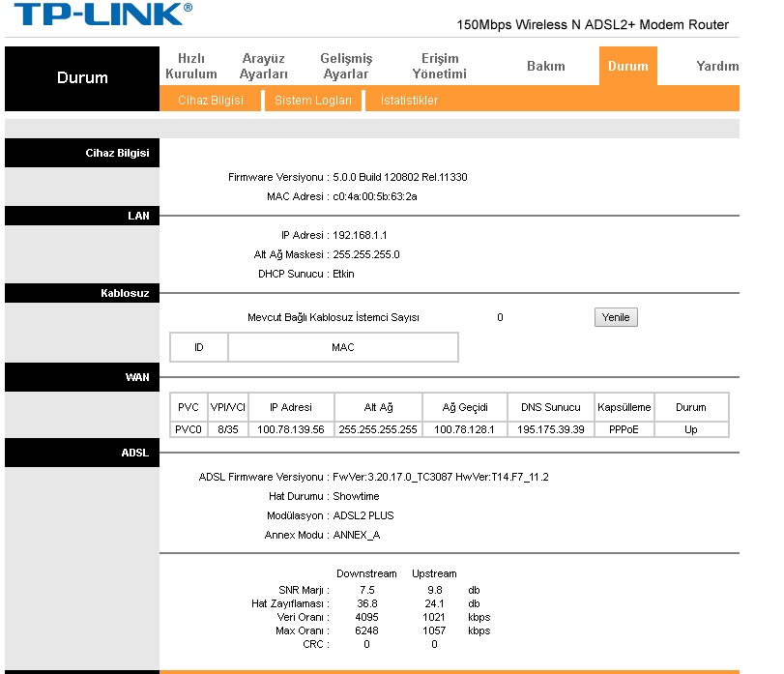The image size is (784, 674).
Task: Click the ID column header in wireless table
Action: pyautogui.click(x=199, y=347)
